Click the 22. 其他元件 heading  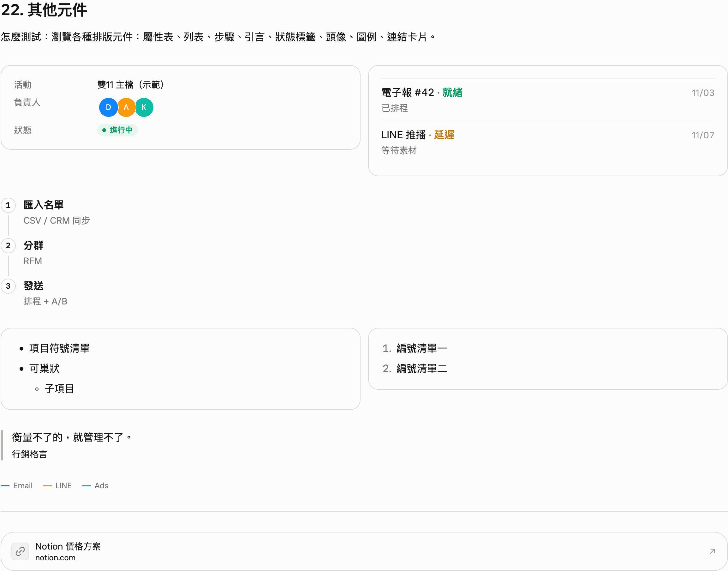pos(44,10)
